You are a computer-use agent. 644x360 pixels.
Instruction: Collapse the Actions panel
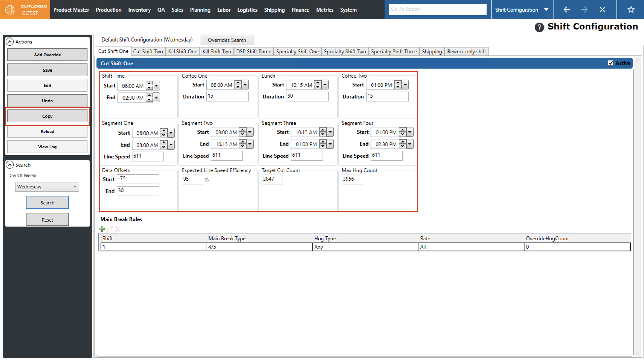click(10, 42)
